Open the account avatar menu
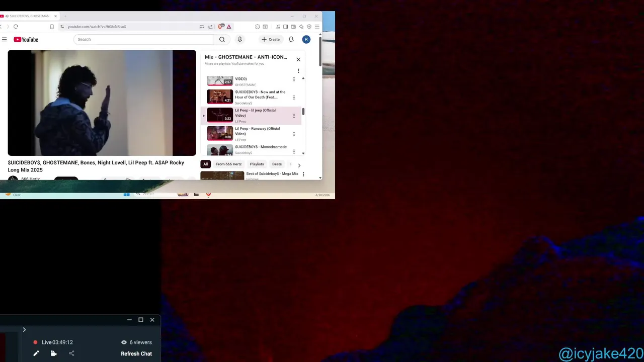This screenshot has width=644, height=362. [306, 39]
